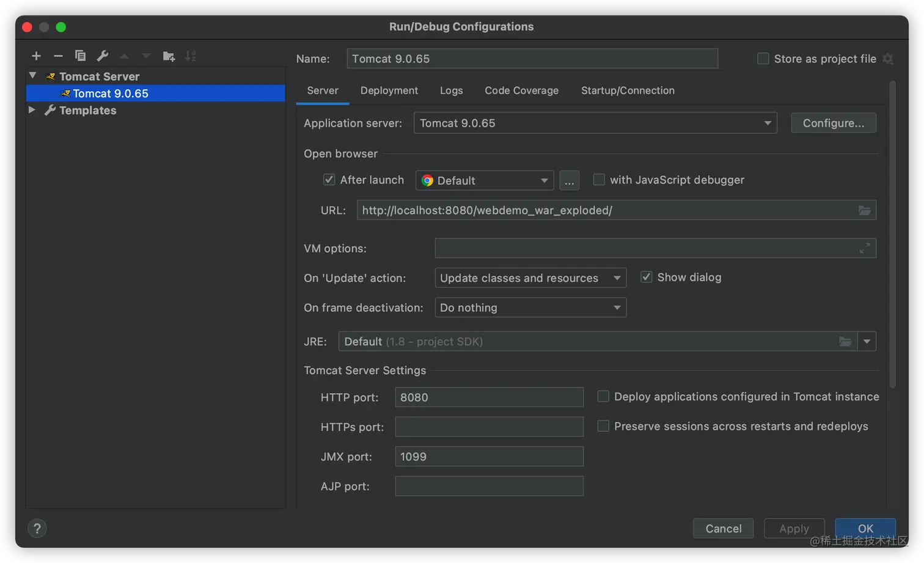
Task: Click the URL field folder icon
Action: click(x=864, y=210)
